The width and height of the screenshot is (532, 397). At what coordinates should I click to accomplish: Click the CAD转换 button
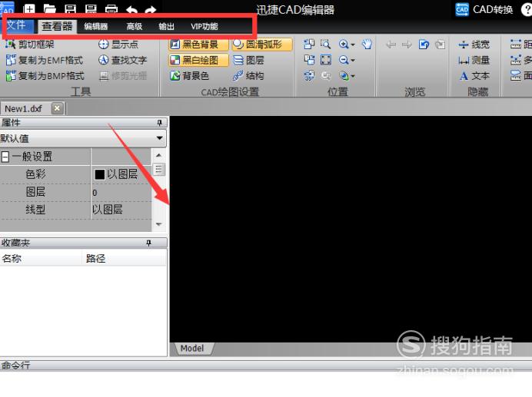[x=484, y=9]
